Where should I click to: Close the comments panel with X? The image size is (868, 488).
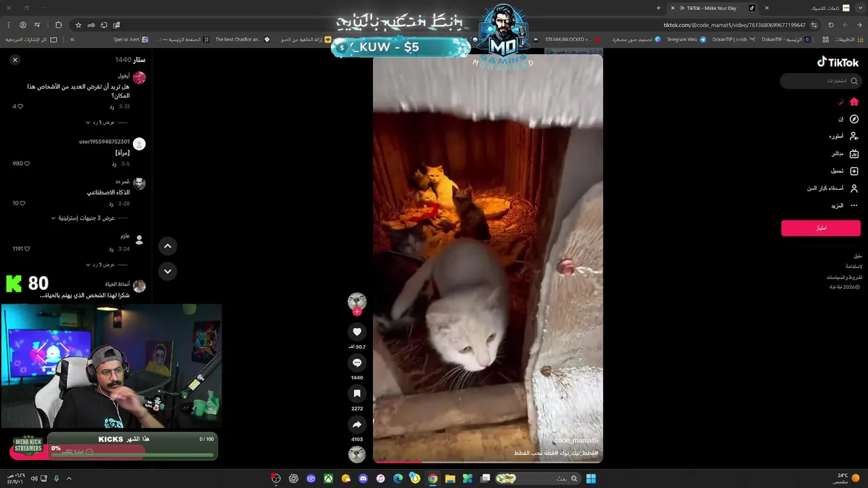point(15,60)
